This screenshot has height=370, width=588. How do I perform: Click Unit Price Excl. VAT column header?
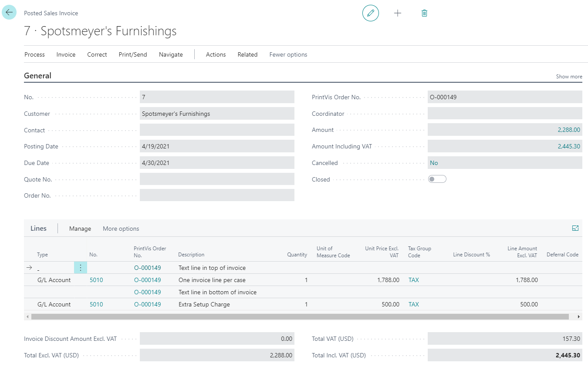382,252
